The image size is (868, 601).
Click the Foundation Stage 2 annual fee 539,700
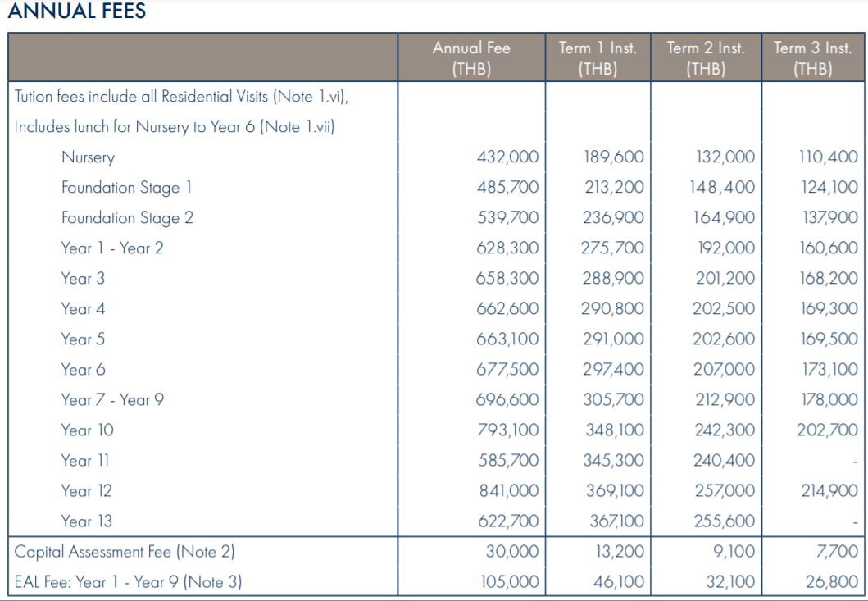508,218
